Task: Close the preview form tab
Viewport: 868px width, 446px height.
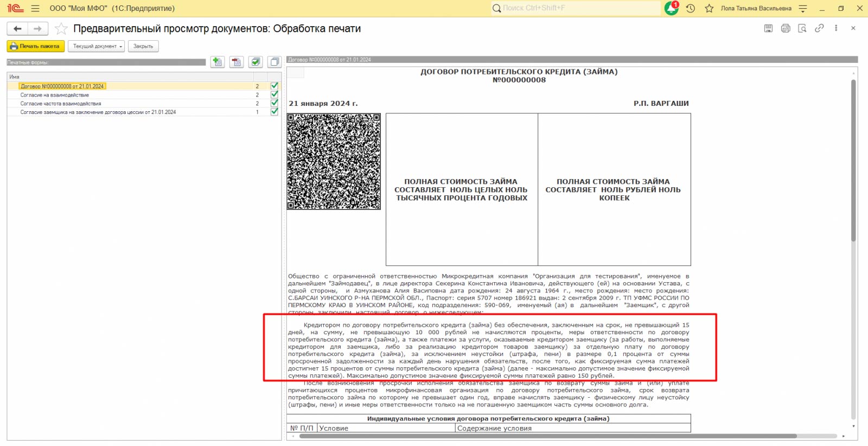Action: (853, 28)
